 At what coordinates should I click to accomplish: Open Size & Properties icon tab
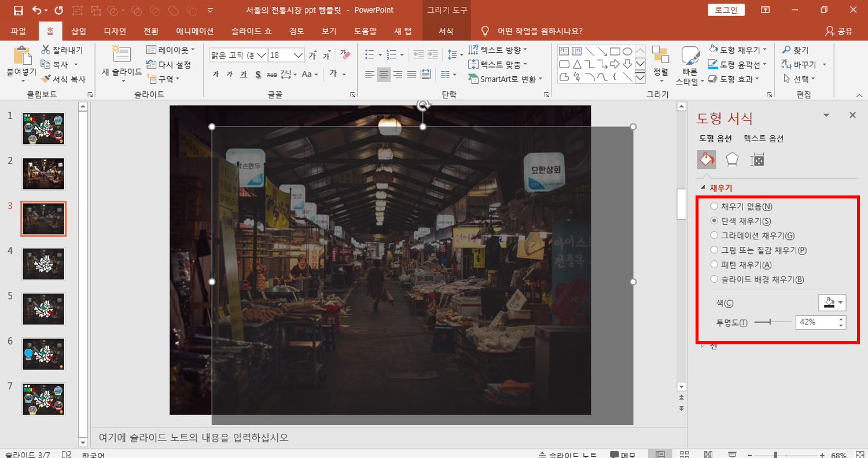[757, 159]
